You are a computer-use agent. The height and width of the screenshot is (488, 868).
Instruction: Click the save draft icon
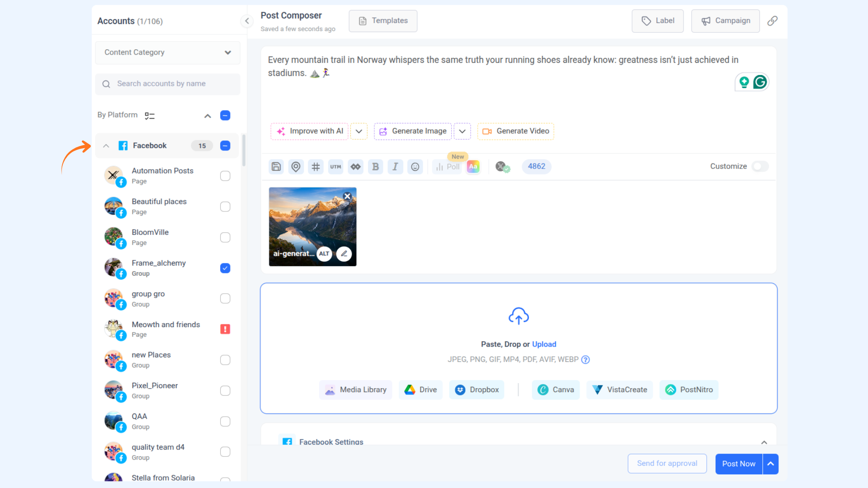pos(276,167)
